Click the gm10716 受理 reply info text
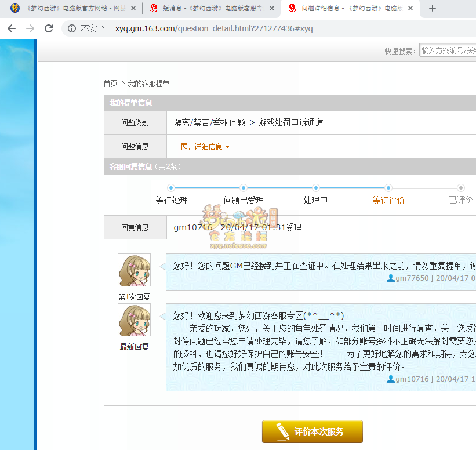The image size is (476, 450). [x=237, y=227]
